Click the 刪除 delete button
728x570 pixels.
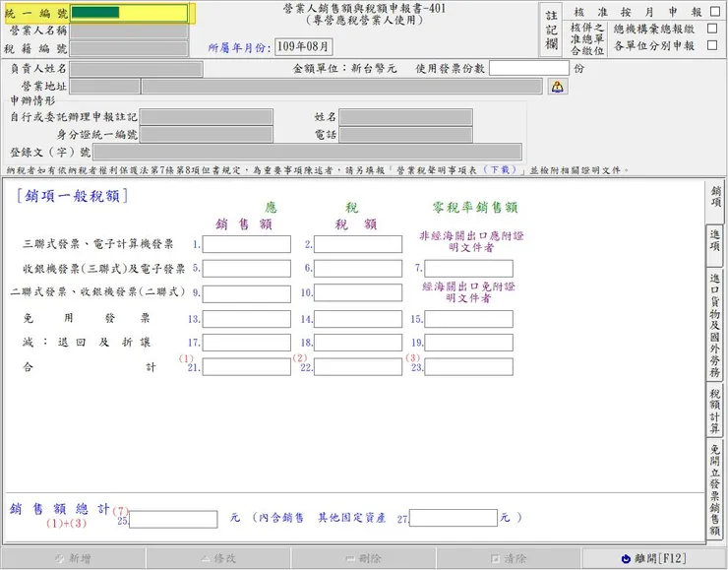(364, 558)
